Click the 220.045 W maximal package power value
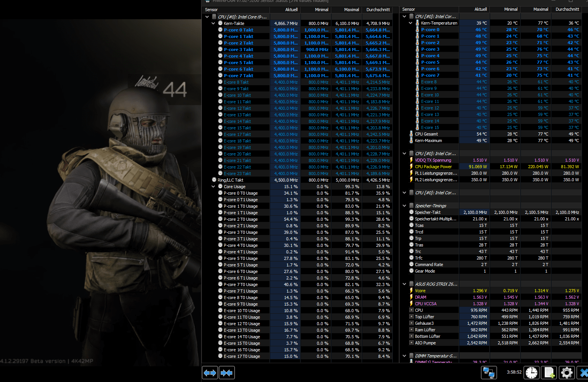The height and width of the screenshot is (382, 588). click(537, 167)
